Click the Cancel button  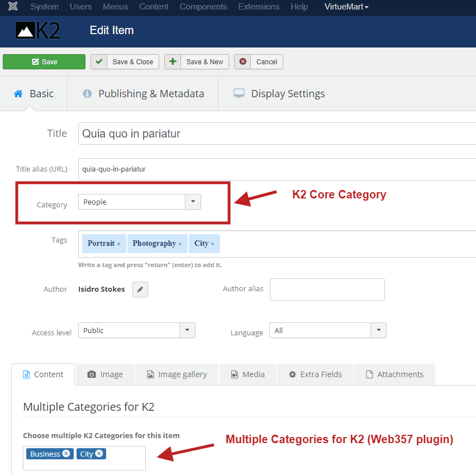pos(258,61)
